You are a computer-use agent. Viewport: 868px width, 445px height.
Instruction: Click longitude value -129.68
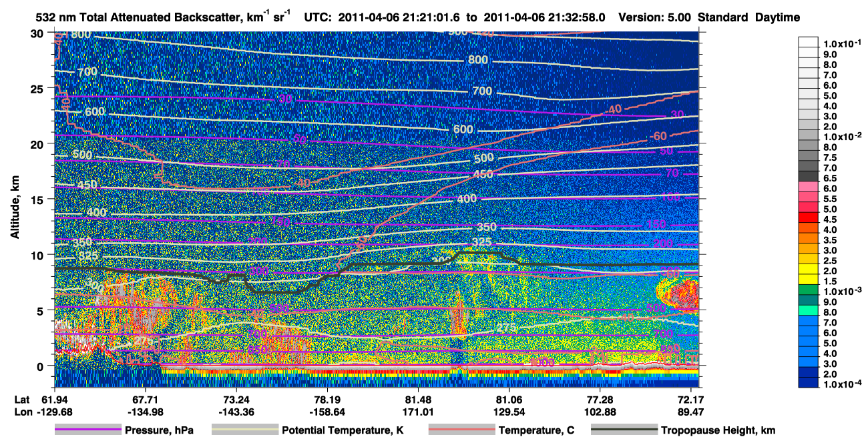tap(53, 412)
